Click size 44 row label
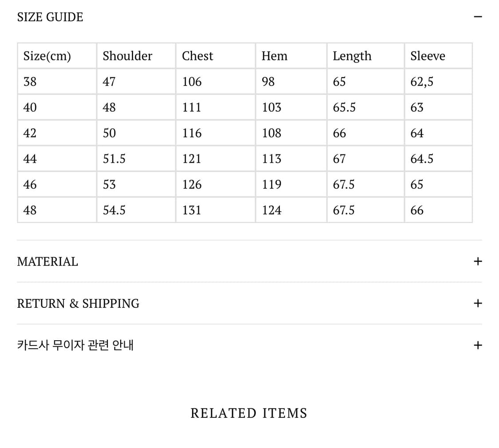Screen dimensions: 499x448 [x=57, y=158]
